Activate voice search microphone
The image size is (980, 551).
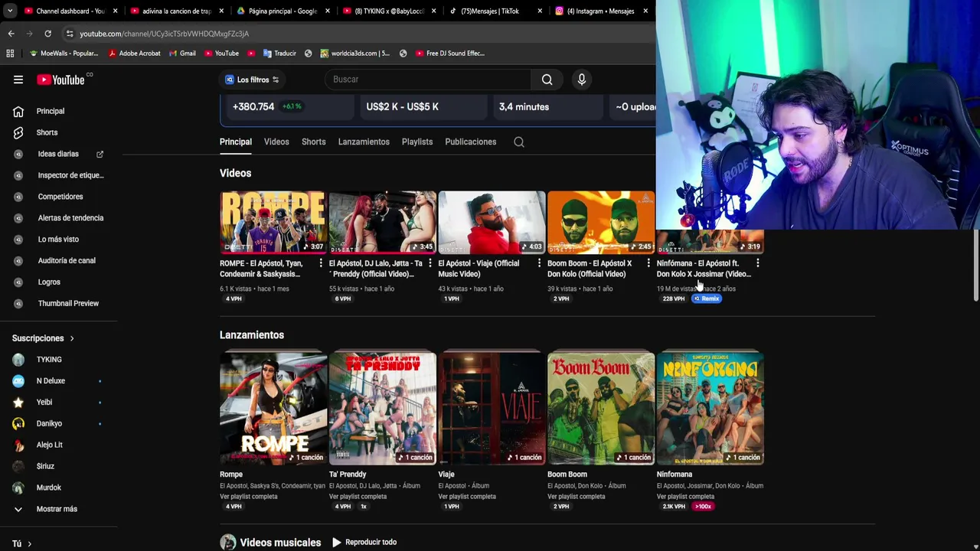coord(582,80)
